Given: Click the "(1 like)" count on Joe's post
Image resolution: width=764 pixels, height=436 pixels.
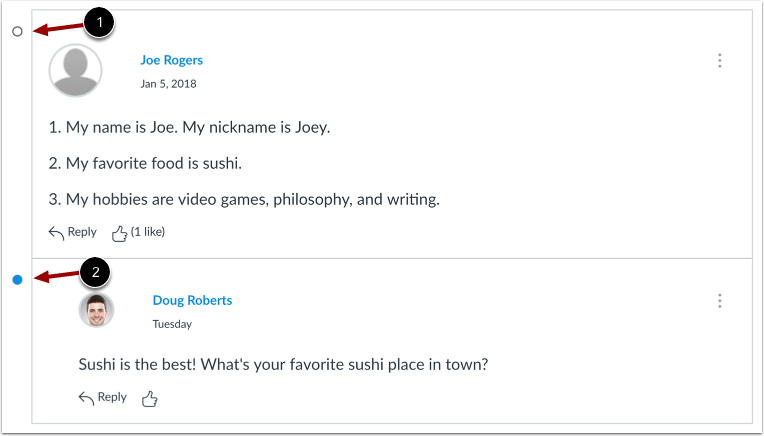Looking at the screenshot, I should click(x=148, y=232).
